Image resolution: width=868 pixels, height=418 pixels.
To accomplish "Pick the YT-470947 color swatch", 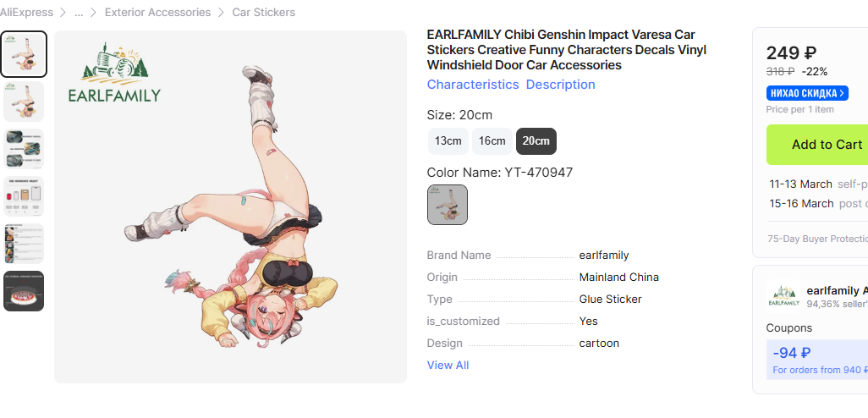I will [x=448, y=205].
